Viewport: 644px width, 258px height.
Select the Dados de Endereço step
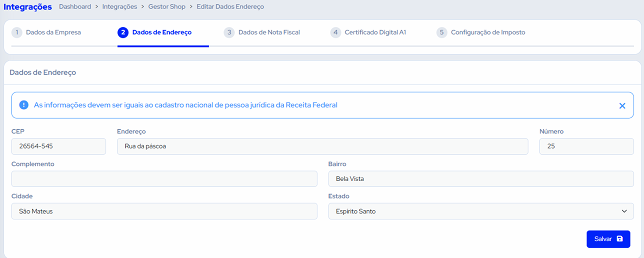point(162,32)
